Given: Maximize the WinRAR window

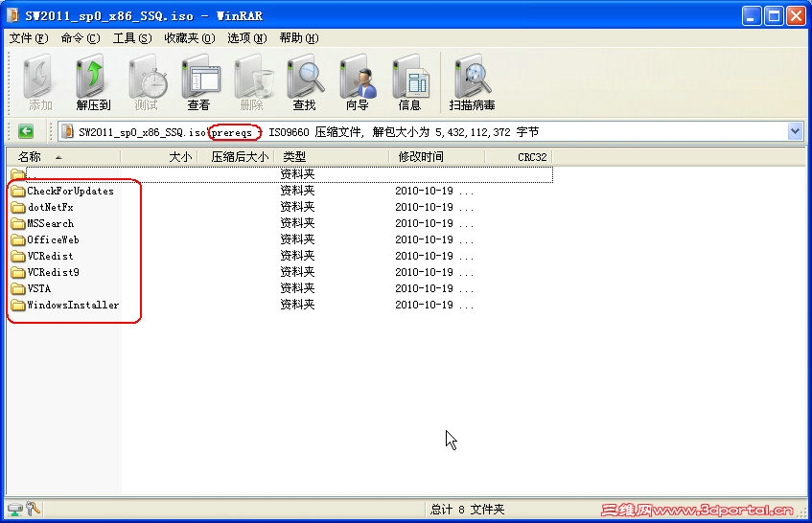Looking at the screenshot, I should [x=775, y=16].
